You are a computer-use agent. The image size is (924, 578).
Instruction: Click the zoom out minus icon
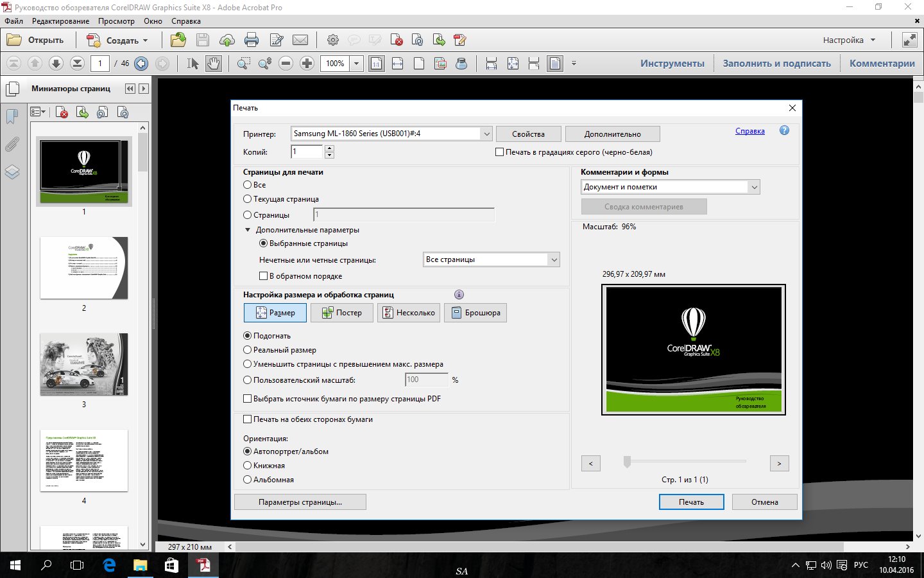click(x=286, y=63)
